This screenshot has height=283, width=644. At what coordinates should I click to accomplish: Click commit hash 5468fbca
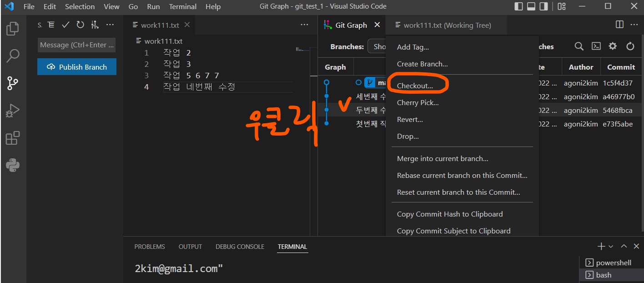point(618,111)
